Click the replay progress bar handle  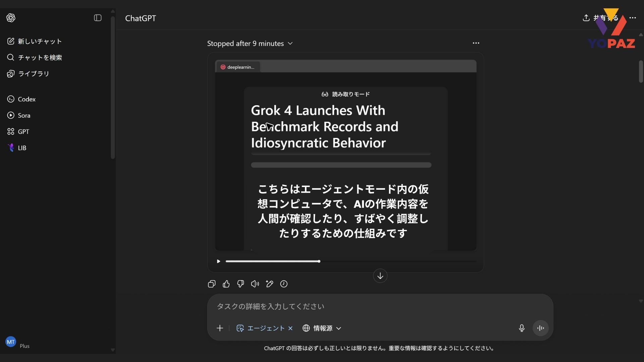(319, 261)
